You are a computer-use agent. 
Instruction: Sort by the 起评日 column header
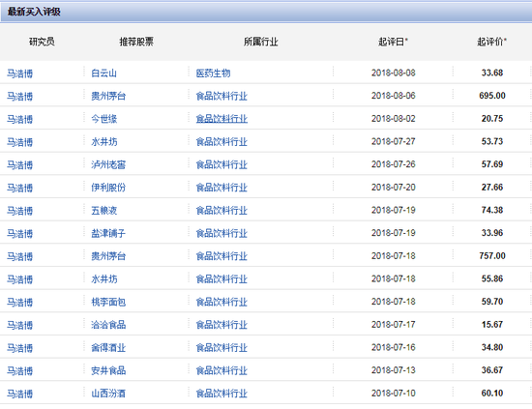pyautogui.click(x=393, y=42)
